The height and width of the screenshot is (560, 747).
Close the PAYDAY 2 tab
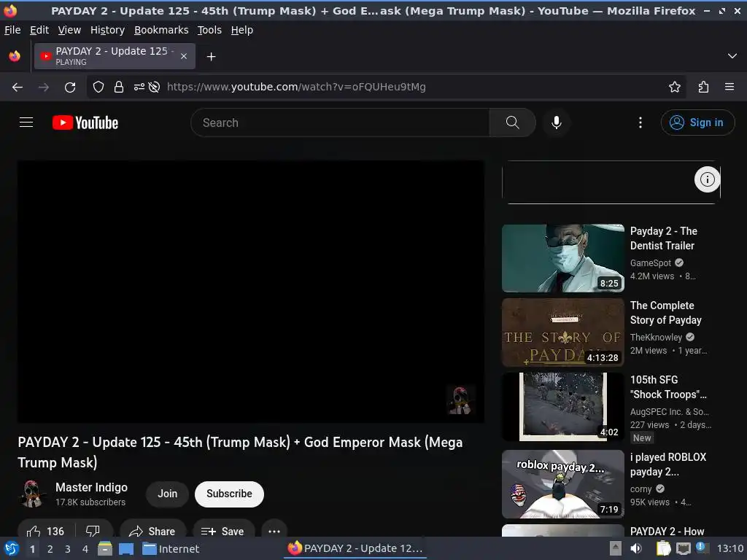[x=184, y=56]
